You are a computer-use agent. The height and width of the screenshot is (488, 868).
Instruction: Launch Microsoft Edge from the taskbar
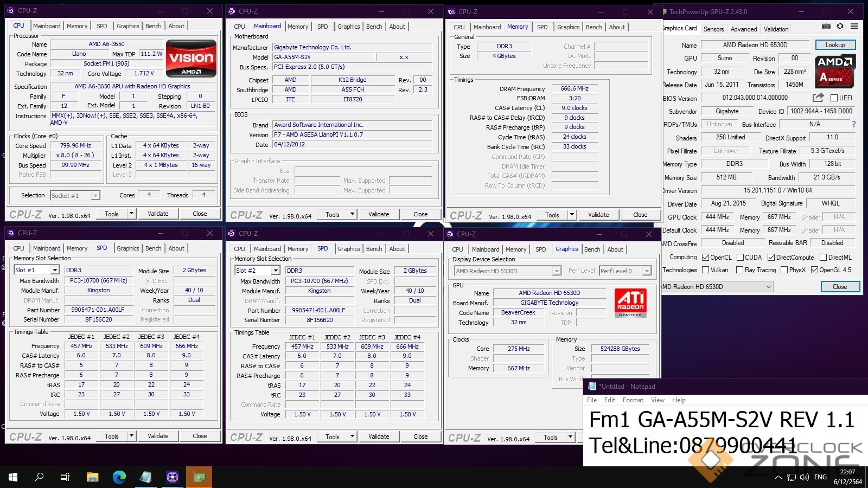tap(119, 477)
